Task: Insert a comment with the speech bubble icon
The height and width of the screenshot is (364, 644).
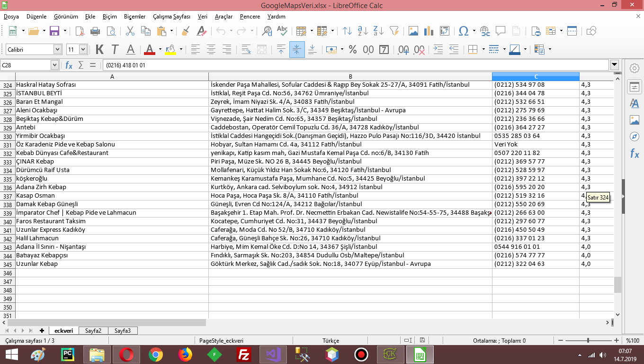Action: tap(500, 31)
